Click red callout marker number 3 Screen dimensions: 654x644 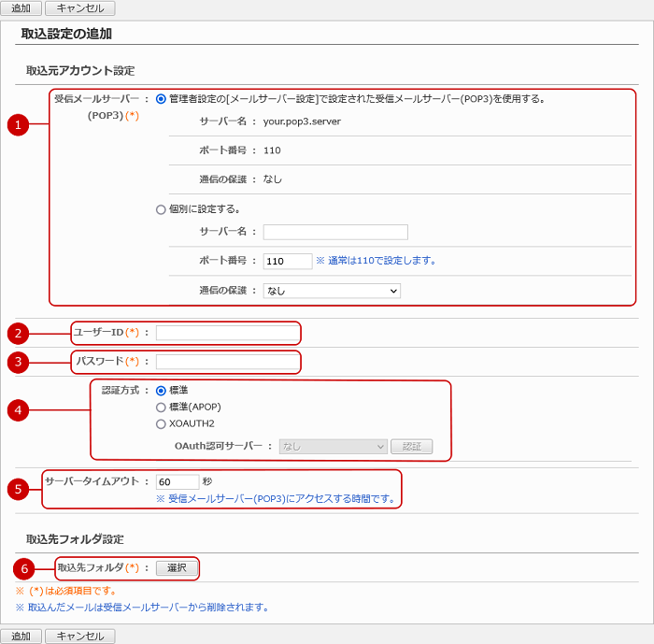[x=17, y=362]
